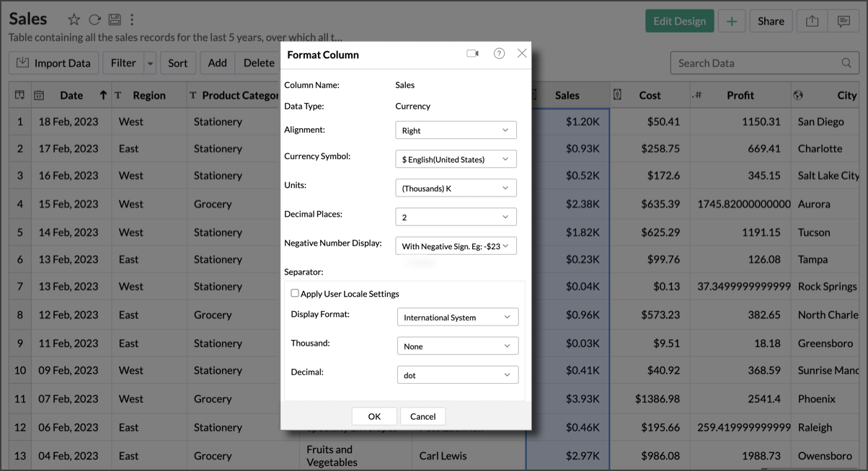The width and height of the screenshot is (868, 471).
Task: Click the Search Data input field
Action: 757,63
